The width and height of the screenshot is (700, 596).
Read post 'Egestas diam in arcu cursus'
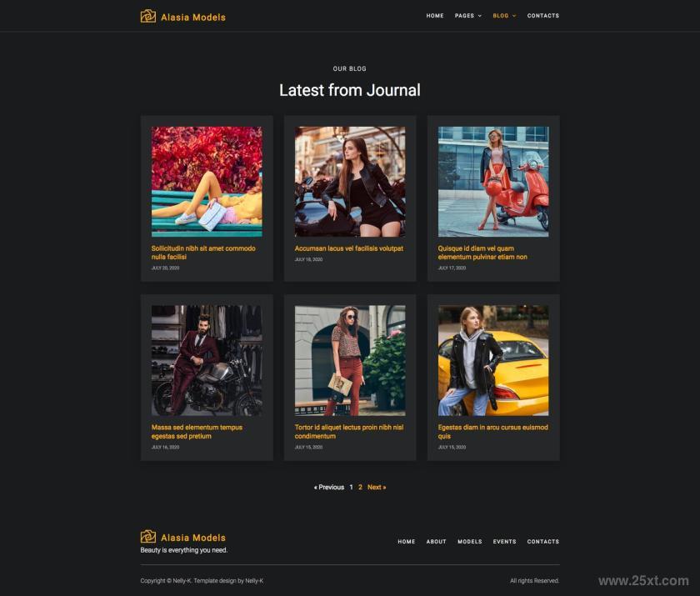pyautogui.click(x=492, y=432)
